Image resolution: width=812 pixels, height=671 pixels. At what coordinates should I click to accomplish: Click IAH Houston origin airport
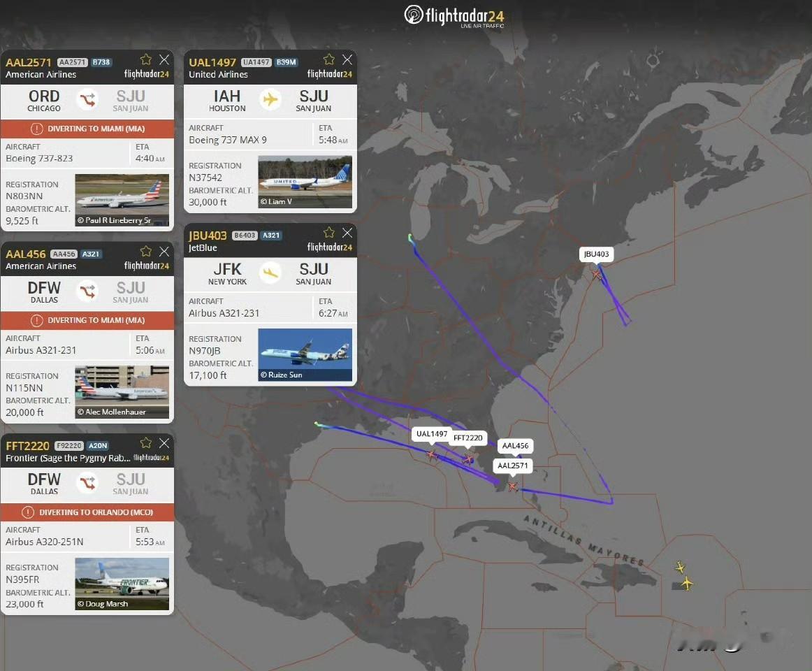tap(227, 101)
